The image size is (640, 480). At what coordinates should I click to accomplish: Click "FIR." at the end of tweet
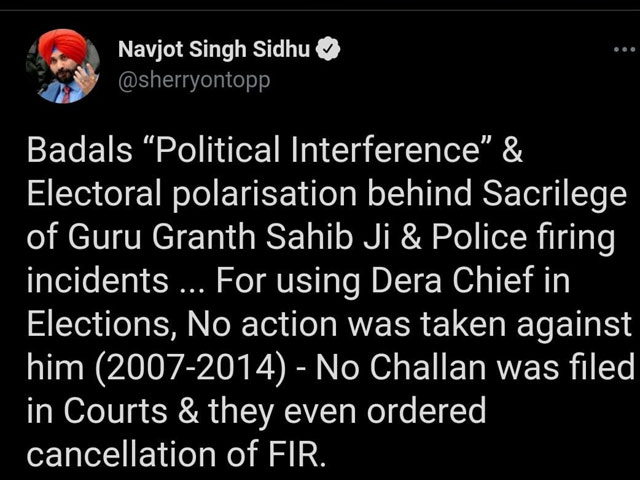(297, 454)
